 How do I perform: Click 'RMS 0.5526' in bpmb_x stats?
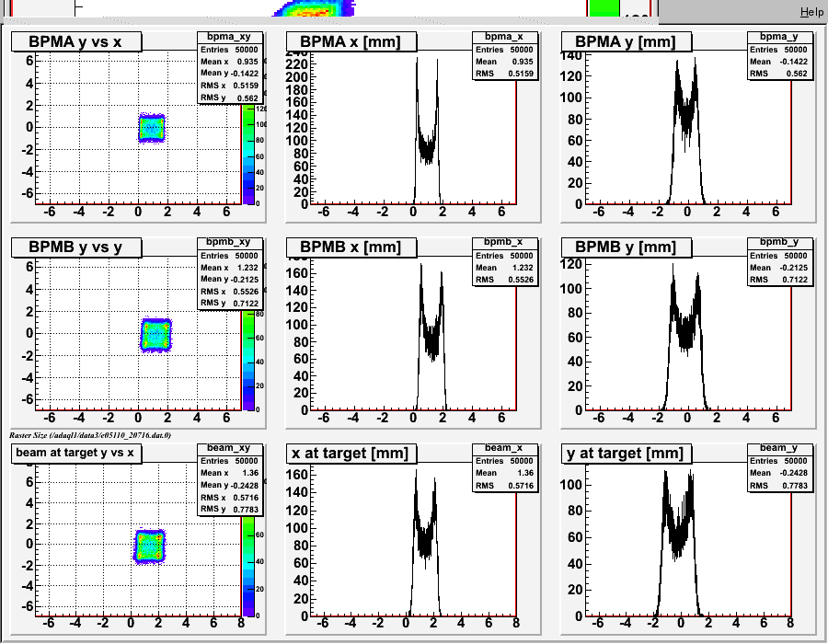pyautogui.click(x=505, y=280)
